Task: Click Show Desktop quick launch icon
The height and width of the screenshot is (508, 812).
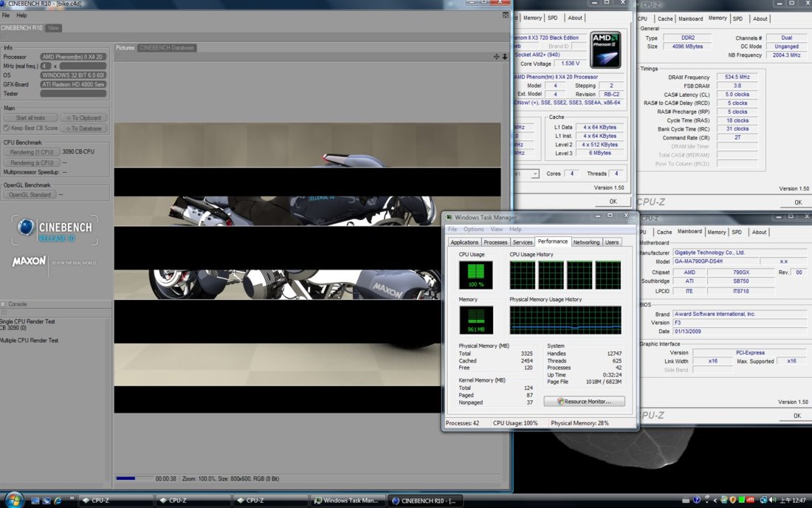Action: pyautogui.click(x=35, y=501)
